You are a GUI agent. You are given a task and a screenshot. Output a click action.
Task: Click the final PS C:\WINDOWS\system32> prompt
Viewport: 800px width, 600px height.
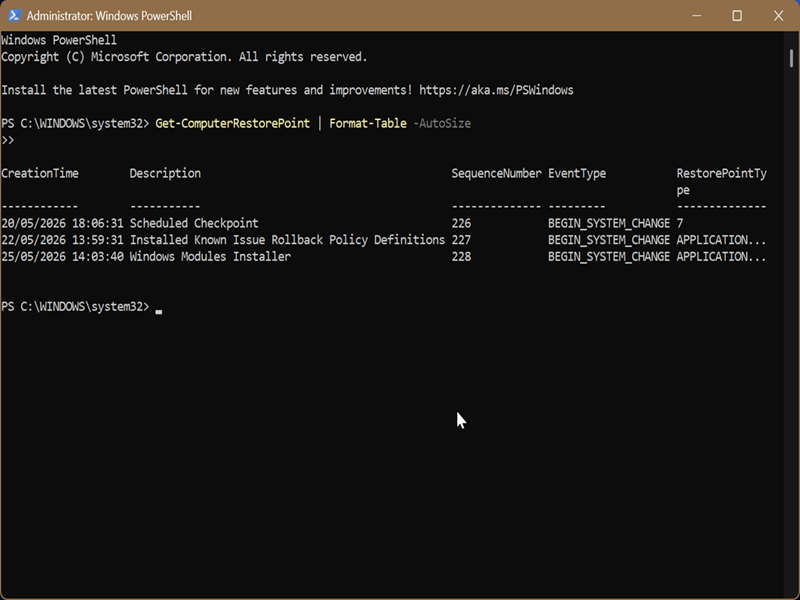(x=75, y=307)
